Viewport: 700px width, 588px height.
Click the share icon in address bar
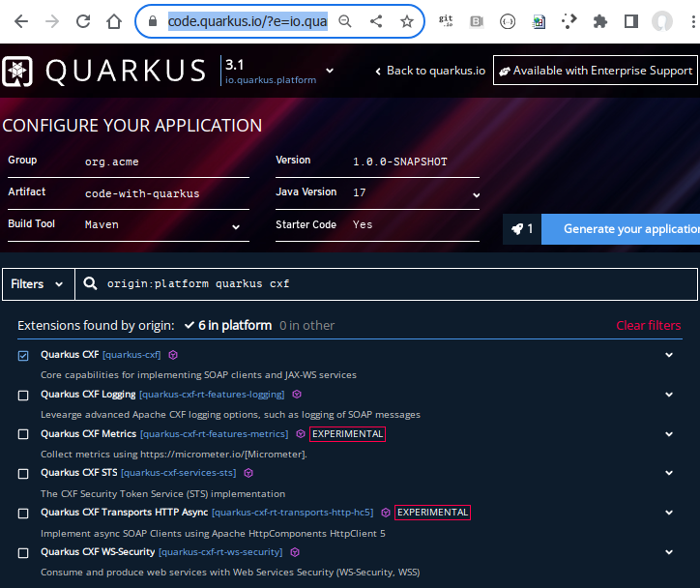(x=376, y=21)
